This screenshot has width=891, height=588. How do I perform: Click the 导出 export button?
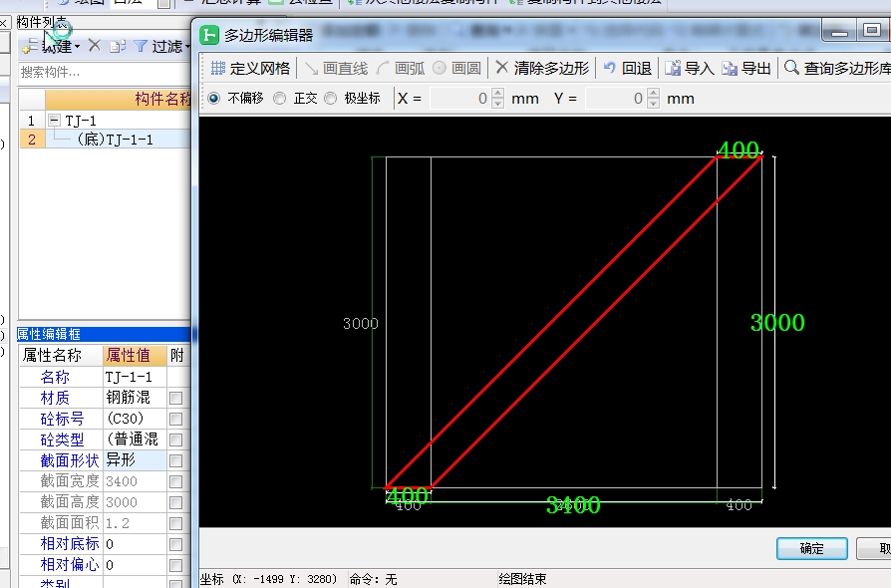[746, 68]
